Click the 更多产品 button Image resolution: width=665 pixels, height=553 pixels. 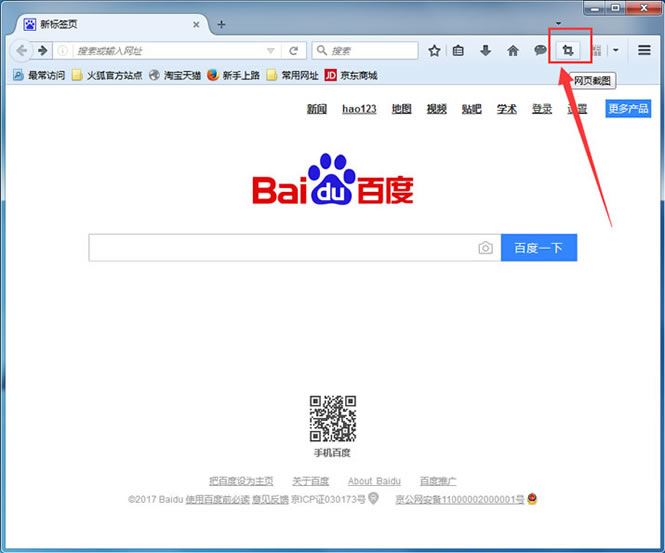click(628, 109)
